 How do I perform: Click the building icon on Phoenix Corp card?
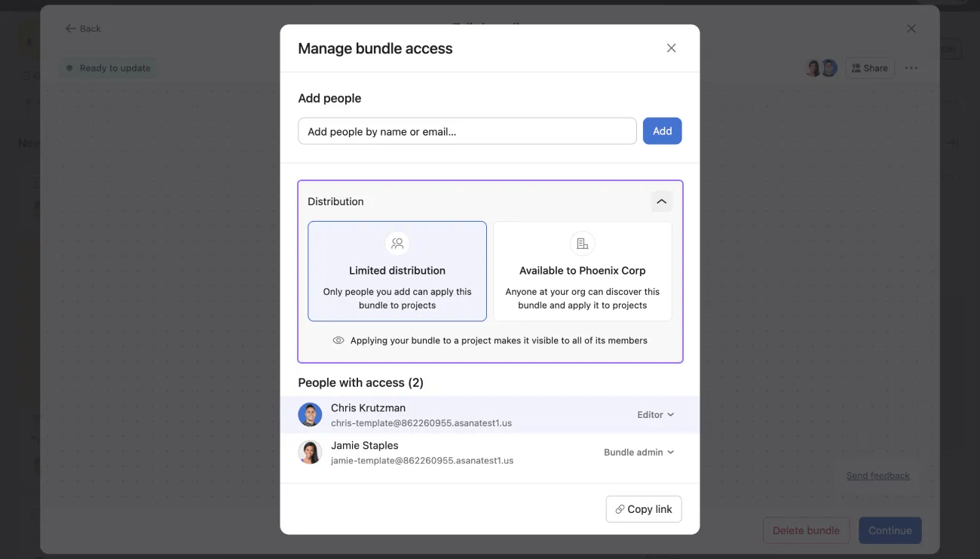[x=582, y=243]
